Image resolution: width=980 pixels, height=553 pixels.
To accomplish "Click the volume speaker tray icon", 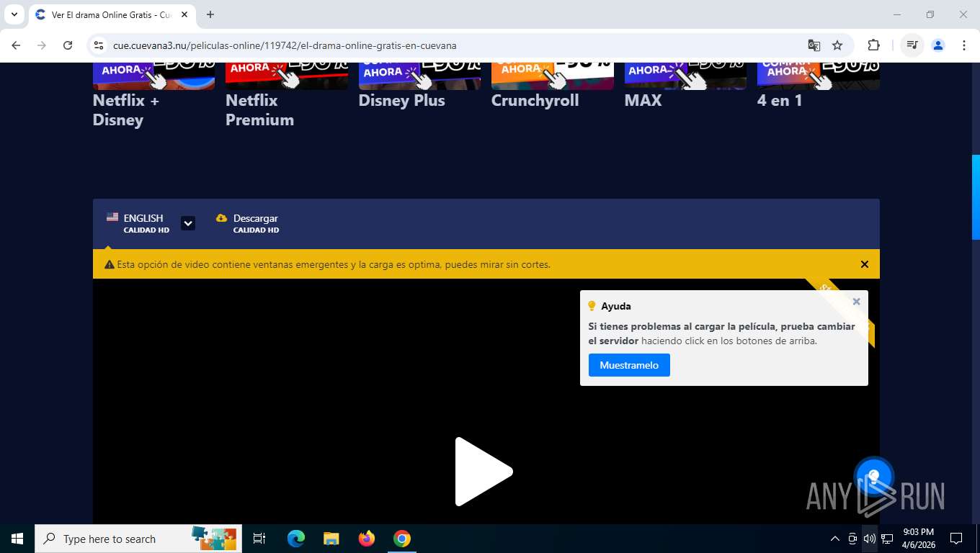I will point(870,539).
